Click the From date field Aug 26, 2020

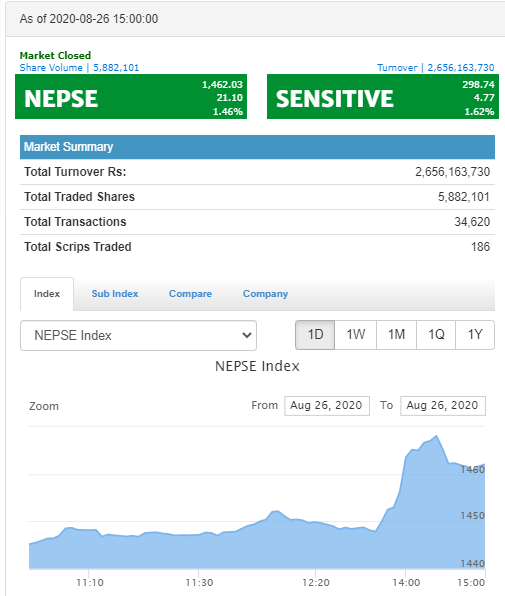click(327, 406)
